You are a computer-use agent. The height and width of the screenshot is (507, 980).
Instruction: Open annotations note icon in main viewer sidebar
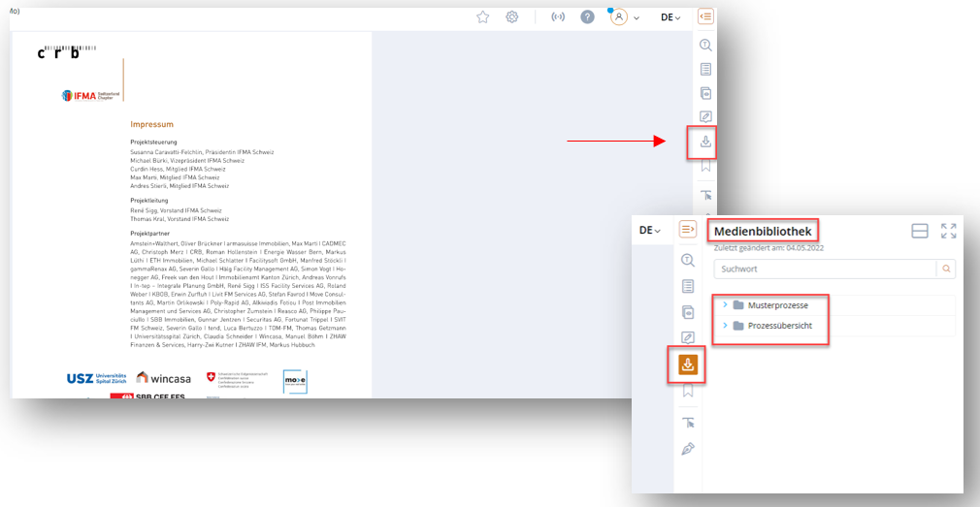click(x=705, y=117)
